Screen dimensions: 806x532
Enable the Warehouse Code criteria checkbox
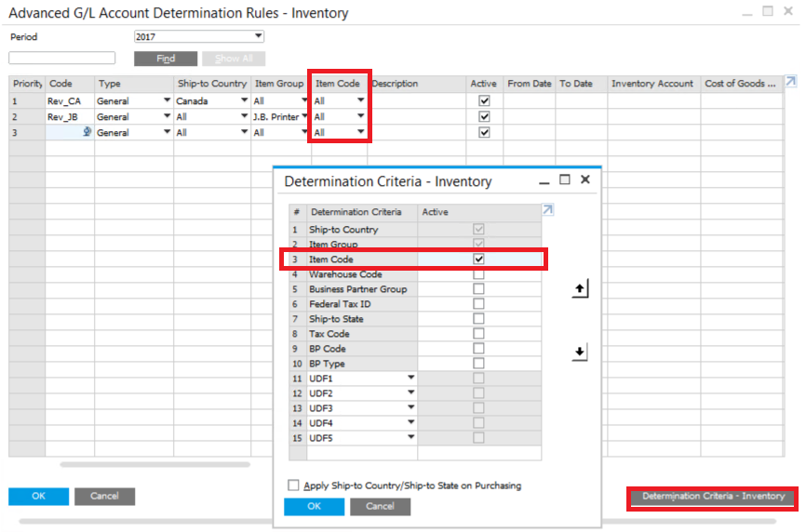pyautogui.click(x=478, y=274)
